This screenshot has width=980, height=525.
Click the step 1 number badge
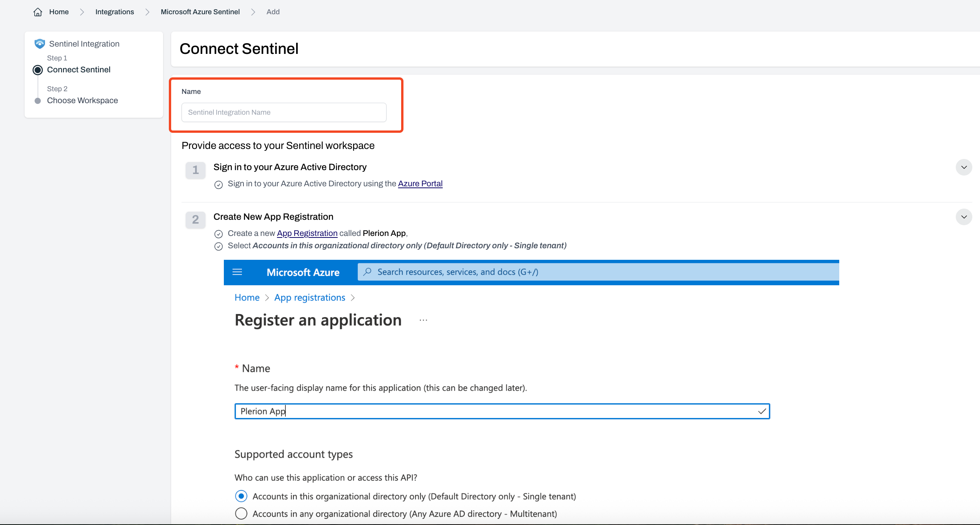[x=195, y=170]
